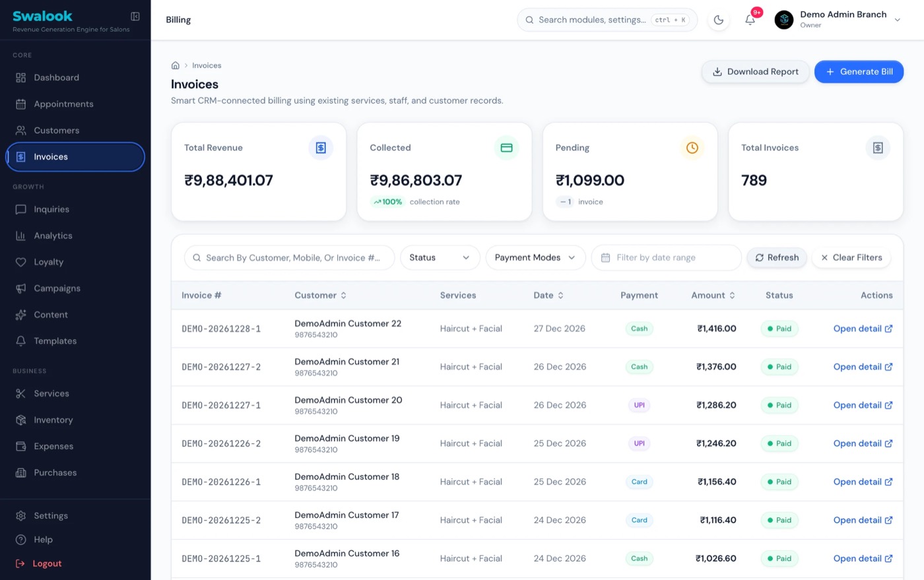Open Inquiries in the sidebar
This screenshot has height=580, width=924.
coord(75,209)
